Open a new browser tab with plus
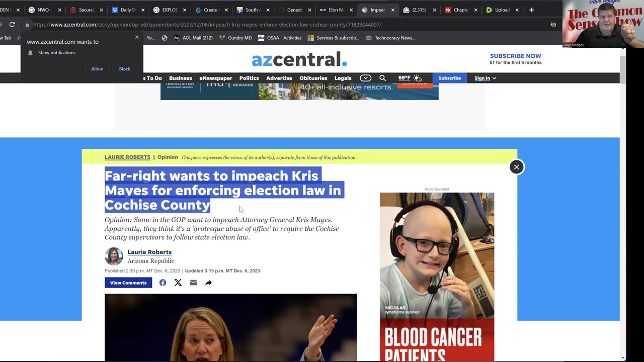Viewport: 644px width, 362px height. 531,10
